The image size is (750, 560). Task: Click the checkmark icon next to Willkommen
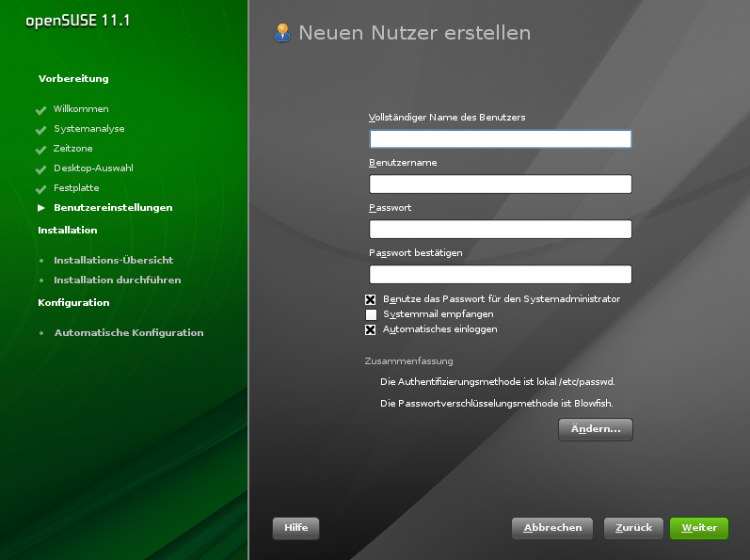40,110
